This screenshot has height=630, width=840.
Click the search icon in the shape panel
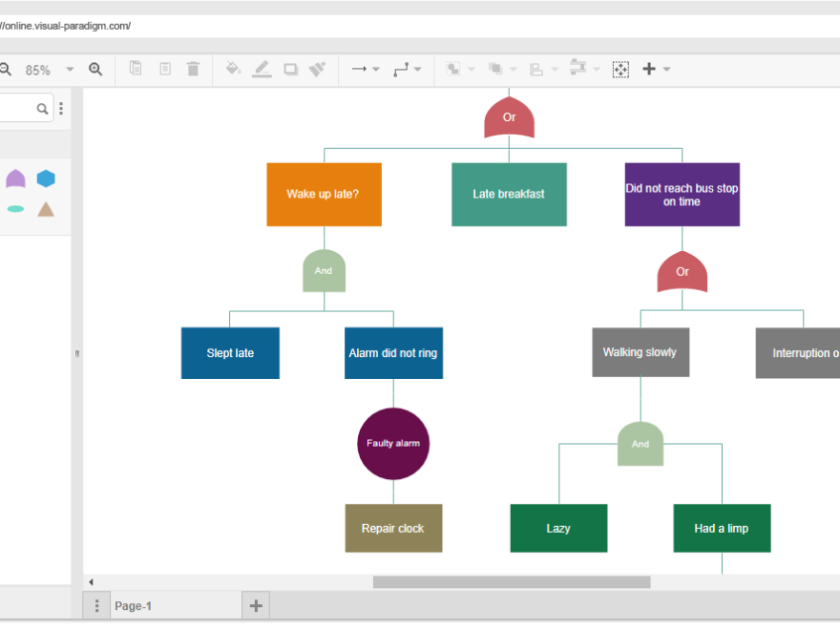40,108
